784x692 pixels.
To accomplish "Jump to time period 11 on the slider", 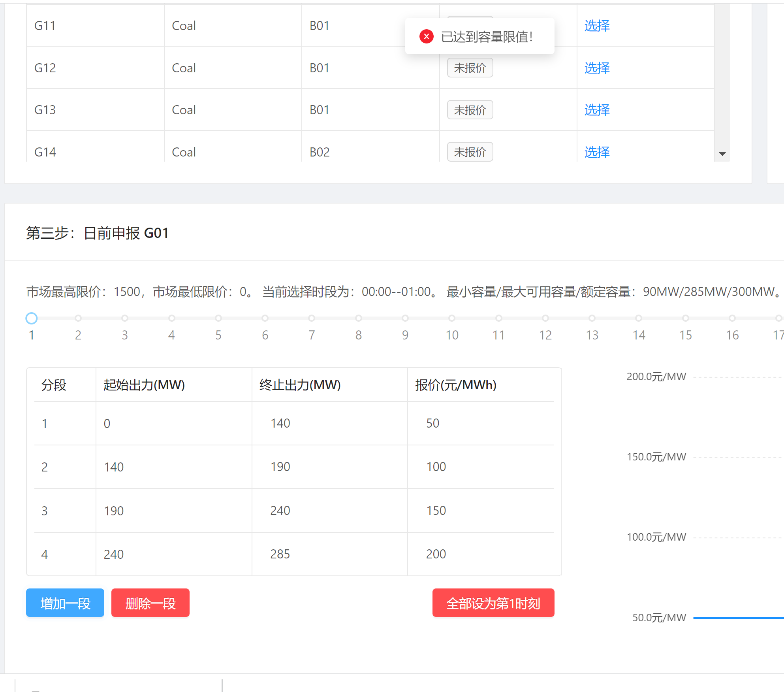I will [499, 318].
